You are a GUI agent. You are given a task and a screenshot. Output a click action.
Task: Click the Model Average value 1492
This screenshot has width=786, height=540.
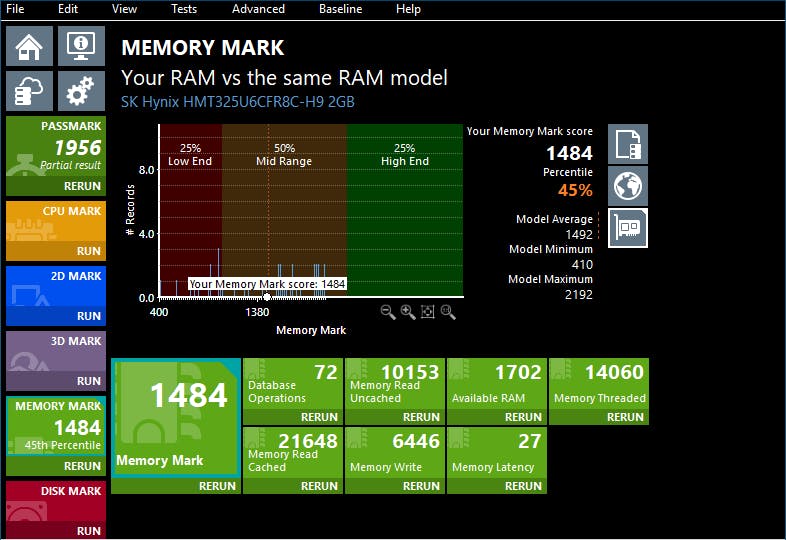click(x=579, y=234)
